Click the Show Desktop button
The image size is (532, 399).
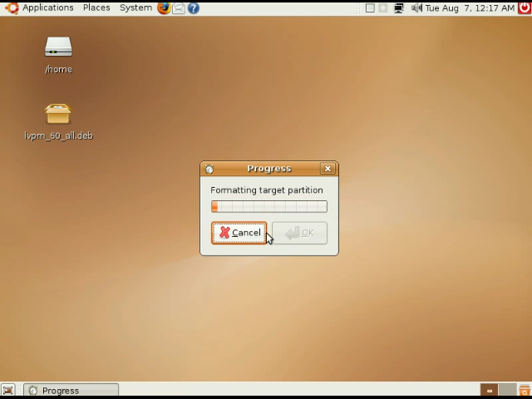pos(8,390)
